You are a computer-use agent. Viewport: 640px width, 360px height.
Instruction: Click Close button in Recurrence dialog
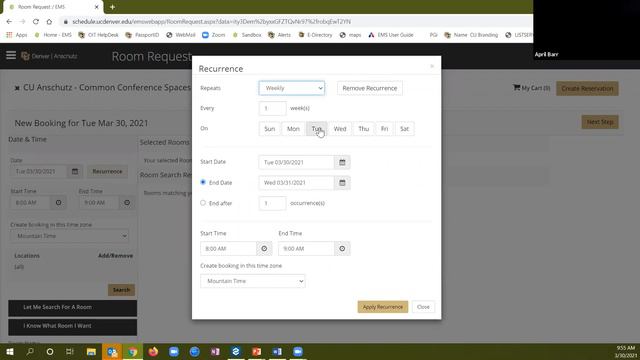pos(423,307)
